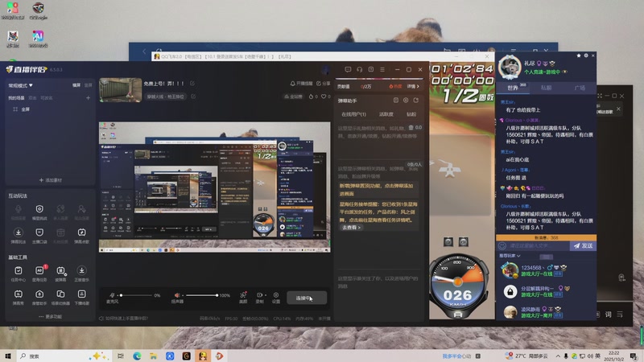Expand the 推荐玩家 dropdown
The width and height of the screenshot is (644, 362).
(510, 256)
